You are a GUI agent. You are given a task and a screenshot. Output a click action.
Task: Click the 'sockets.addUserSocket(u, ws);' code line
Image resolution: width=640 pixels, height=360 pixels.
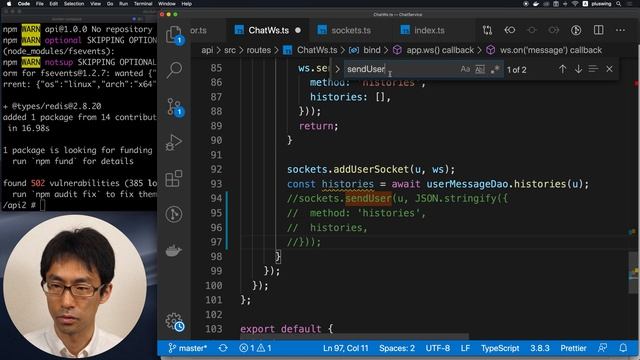(x=371, y=169)
